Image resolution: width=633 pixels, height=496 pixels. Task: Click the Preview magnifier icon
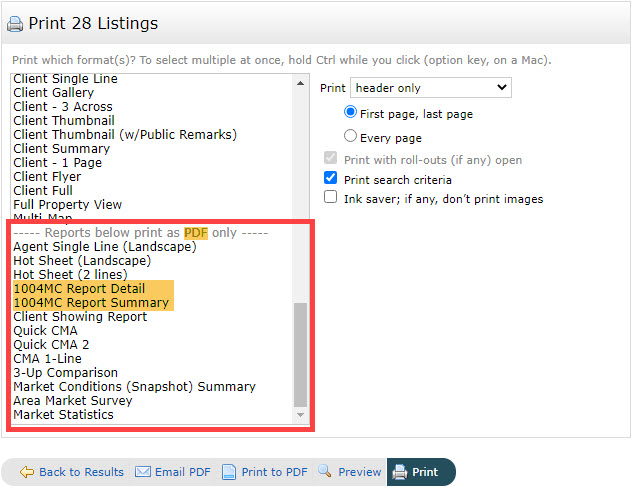pos(325,472)
